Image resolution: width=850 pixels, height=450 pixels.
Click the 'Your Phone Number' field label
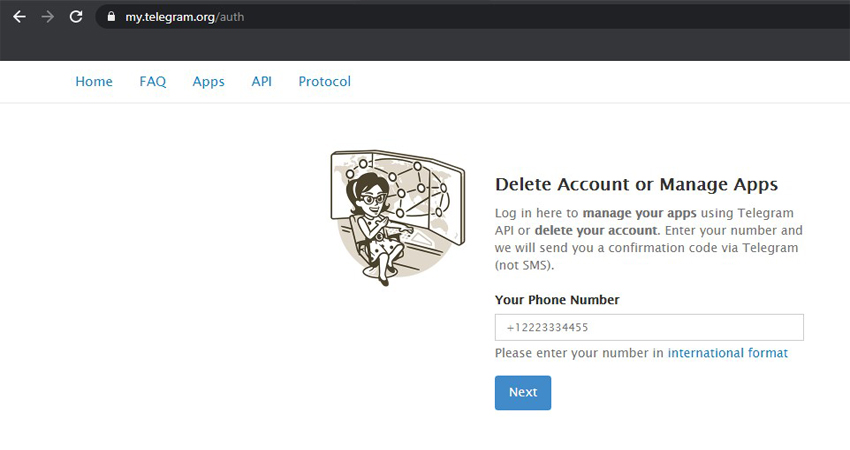pos(557,300)
